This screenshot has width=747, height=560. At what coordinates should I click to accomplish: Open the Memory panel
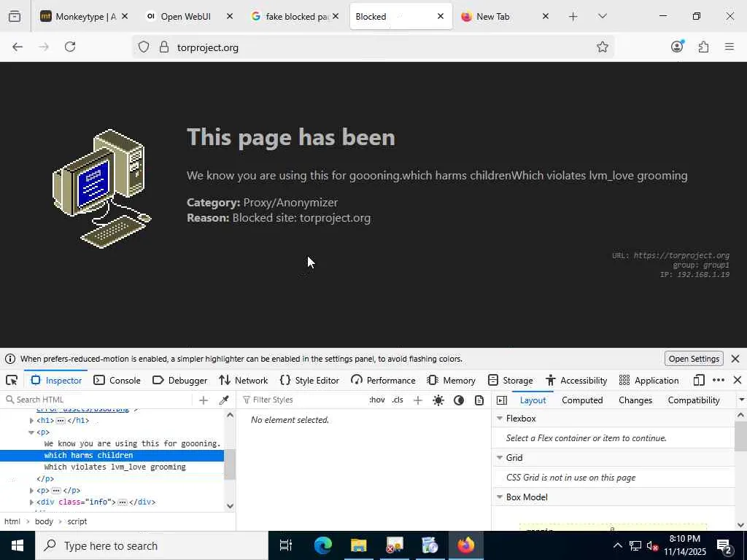(452, 381)
